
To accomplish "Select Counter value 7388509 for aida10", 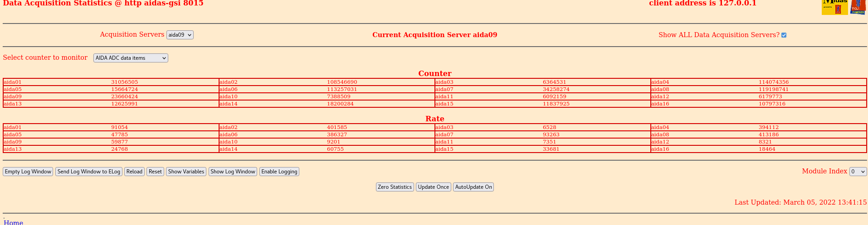I will (x=339, y=96).
